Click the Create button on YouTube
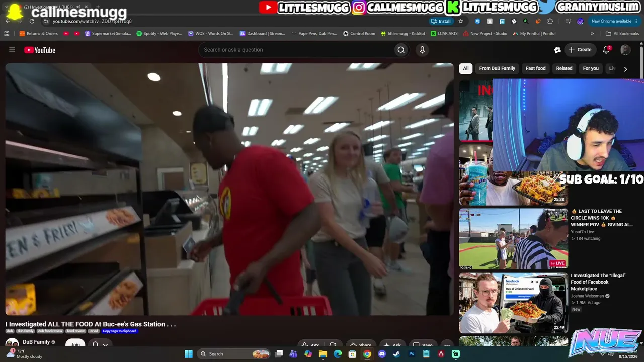 point(580,50)
